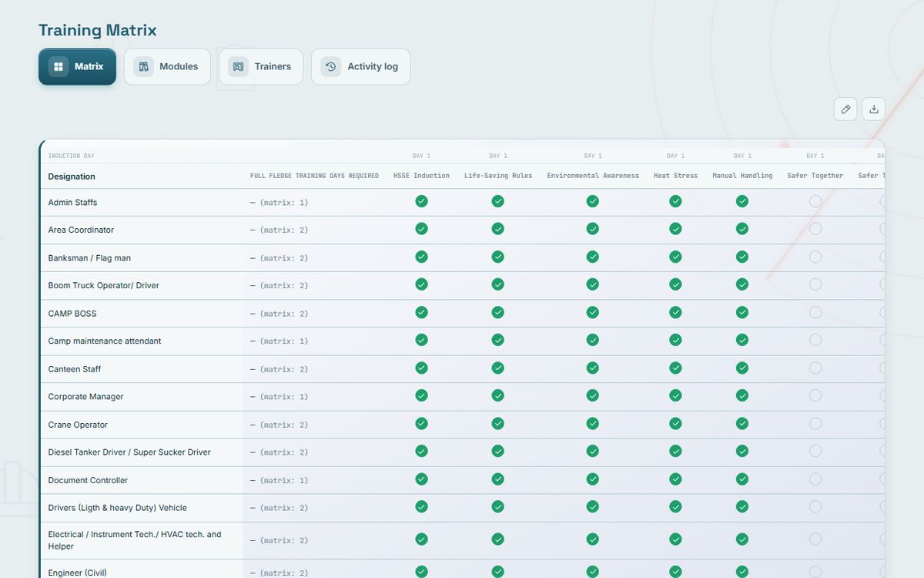This screenshot has height=578, width=924.
Task: Select the CAMP BOSS designation
Action: coord(72,314)
